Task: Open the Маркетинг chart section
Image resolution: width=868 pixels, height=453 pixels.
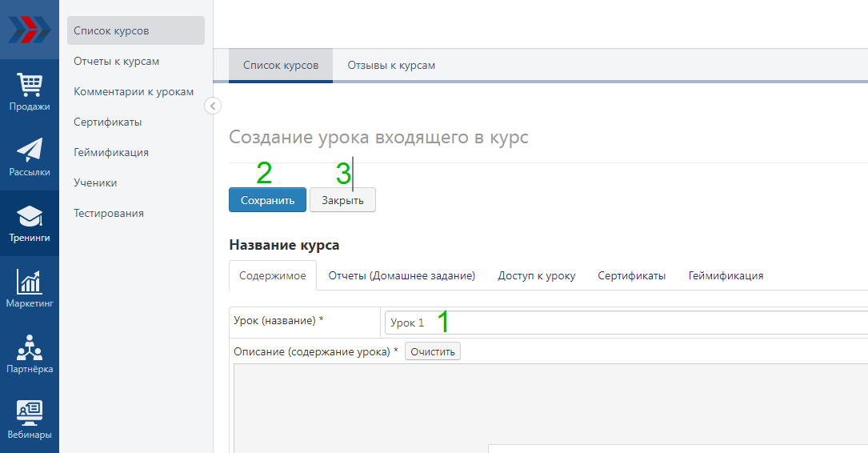Action: (29, 289)
